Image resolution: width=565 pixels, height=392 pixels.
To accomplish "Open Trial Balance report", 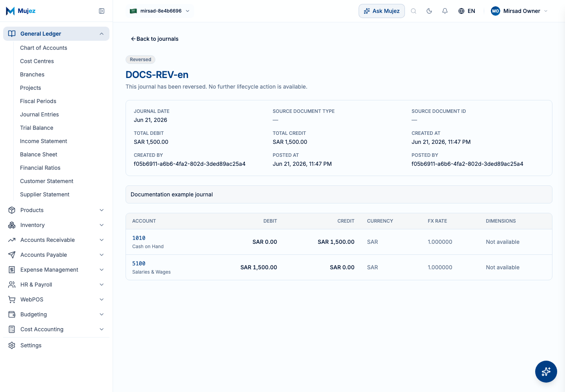I will pos(36,128).
